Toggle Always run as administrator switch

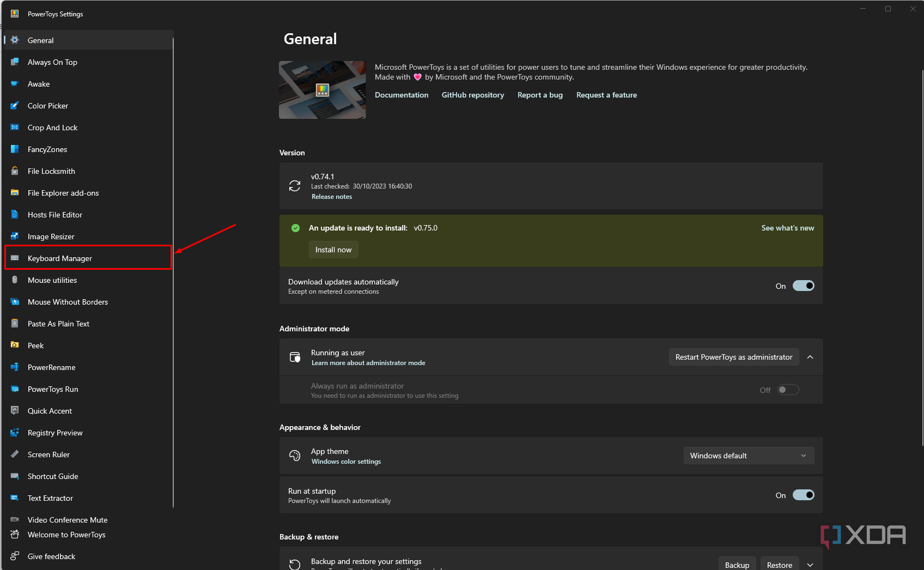788,390
